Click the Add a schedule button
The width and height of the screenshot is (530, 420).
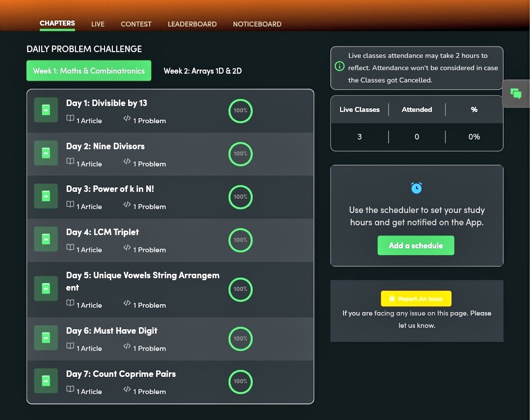pyautogui.click(x=416, y=245)
